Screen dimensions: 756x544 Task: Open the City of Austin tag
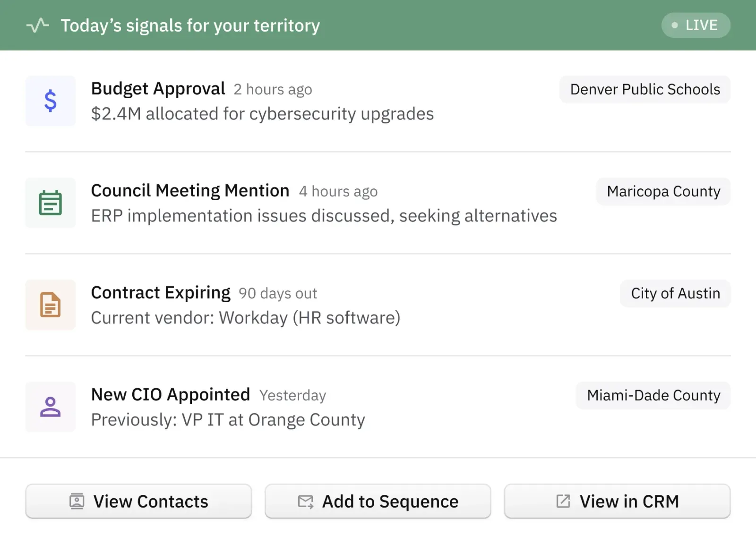(675, 293)
